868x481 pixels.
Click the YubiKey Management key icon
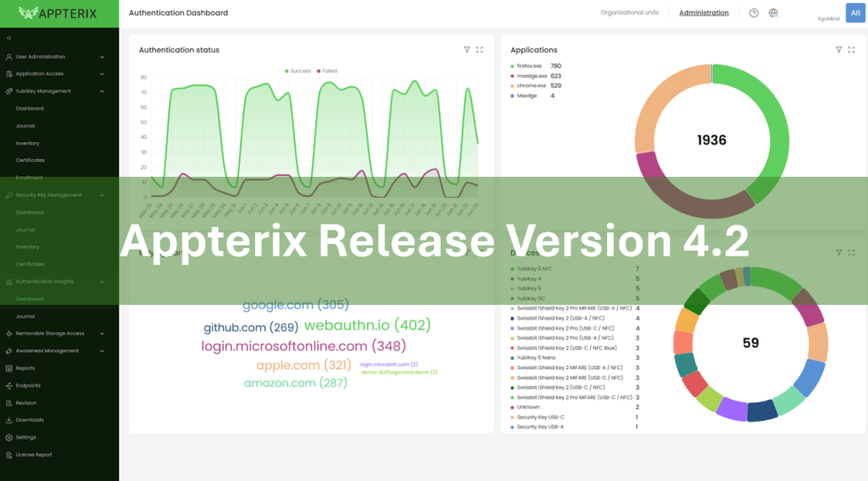[8, 91]
